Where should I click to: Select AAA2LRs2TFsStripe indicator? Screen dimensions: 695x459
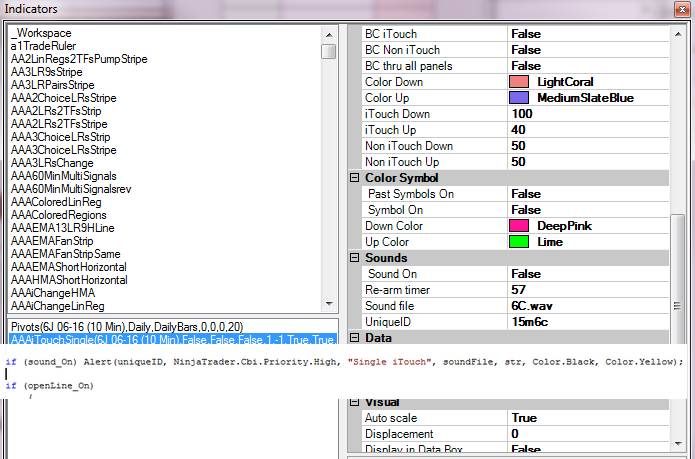59,124
